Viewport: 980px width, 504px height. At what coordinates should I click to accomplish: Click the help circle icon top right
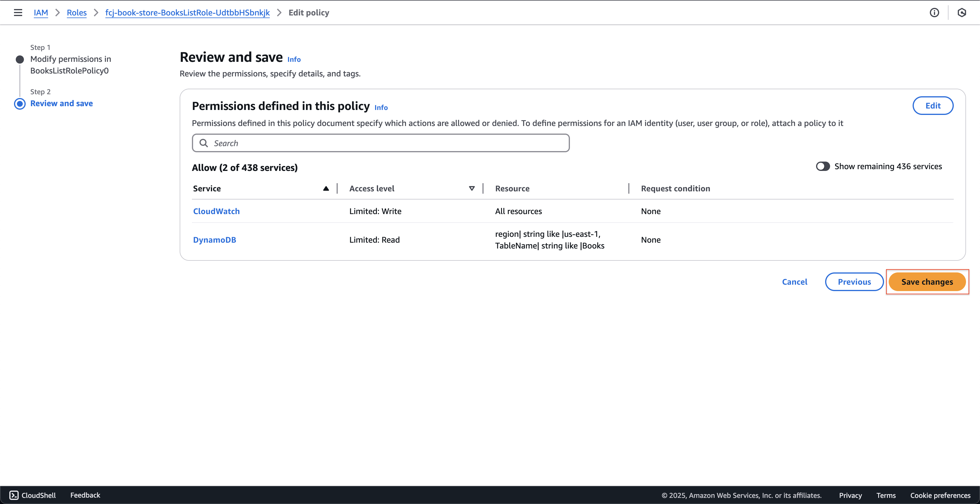pos(935,12)
